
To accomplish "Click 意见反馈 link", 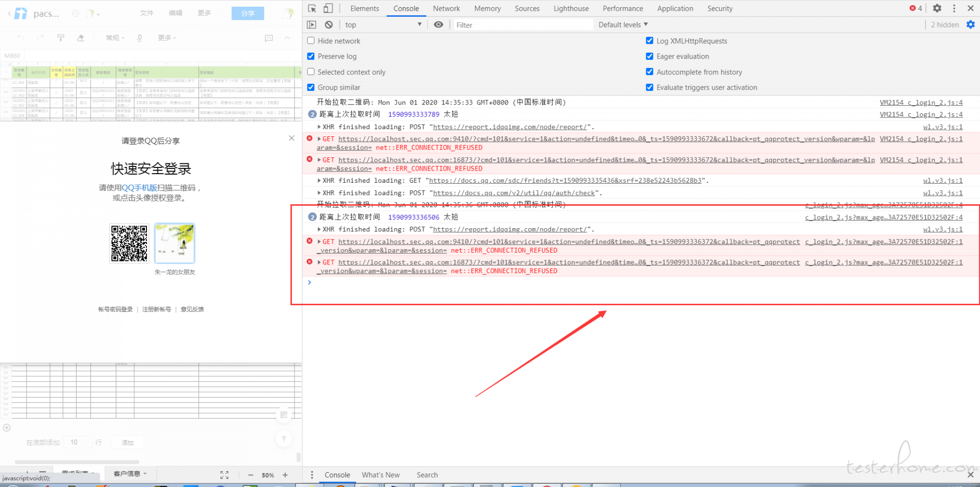I will pos(192,309).
